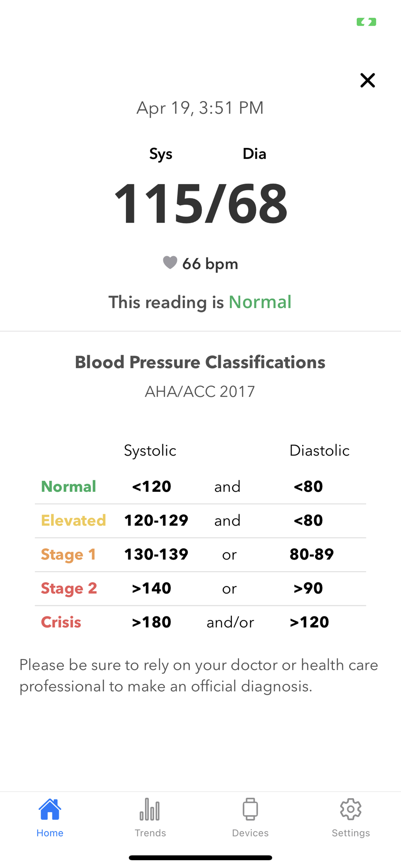Viewport: 401px width, 868px height.
Task: Select the Trends tab label
Action: pyautogui.click(x=150, y=833)
